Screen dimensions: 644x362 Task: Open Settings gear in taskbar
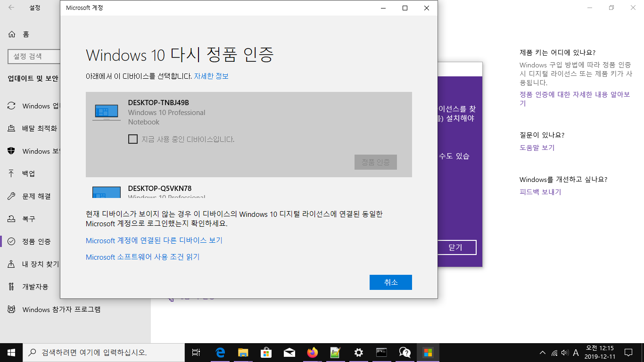click(x=358, y=353)
